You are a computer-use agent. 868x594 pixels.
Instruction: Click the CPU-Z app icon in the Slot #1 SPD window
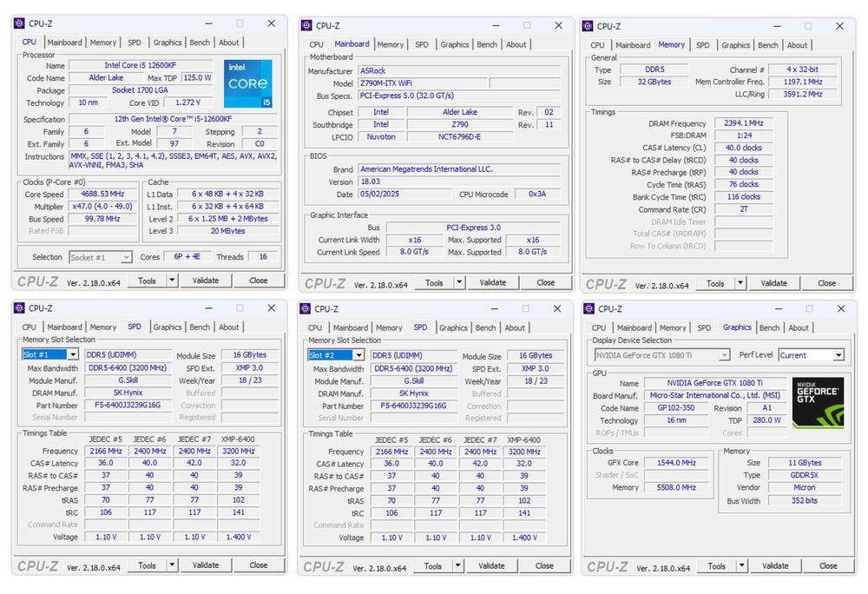pos(19,307)
